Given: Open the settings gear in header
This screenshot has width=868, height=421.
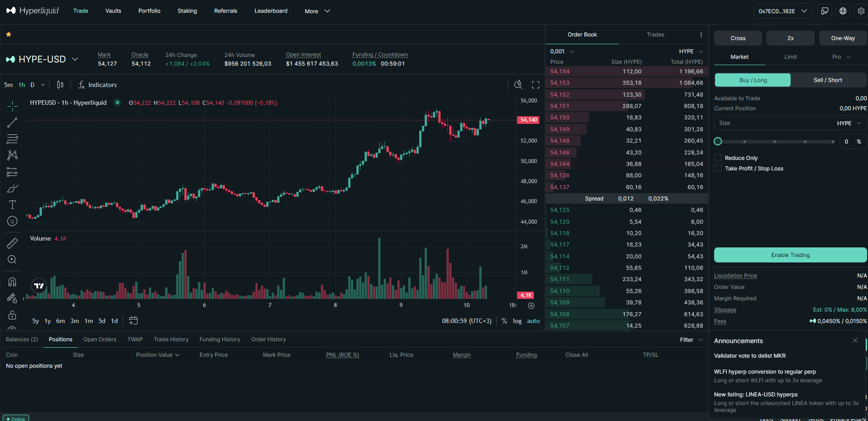Looking at the screenshot, I should [x=861, y=11].
